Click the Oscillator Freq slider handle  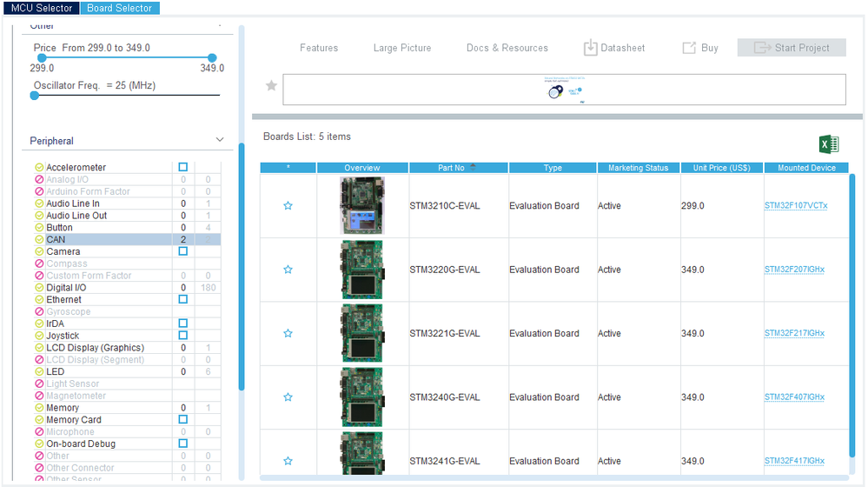35,96
